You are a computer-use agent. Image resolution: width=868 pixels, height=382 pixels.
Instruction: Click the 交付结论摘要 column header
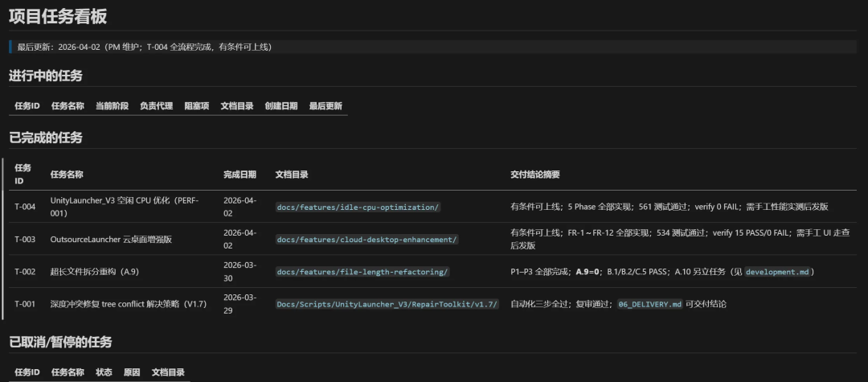(535, 175)
